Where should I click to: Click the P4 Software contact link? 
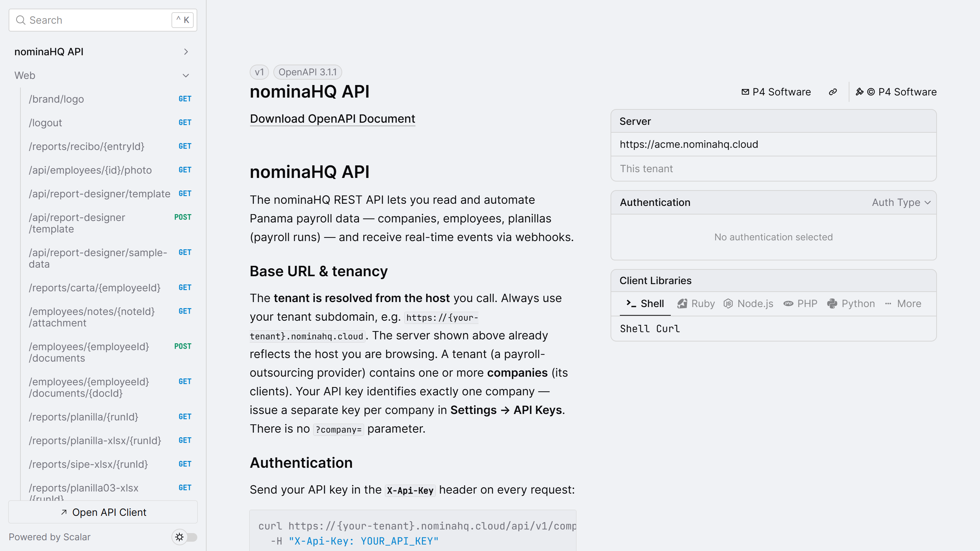pyautogui.click(x=776, y=92)
